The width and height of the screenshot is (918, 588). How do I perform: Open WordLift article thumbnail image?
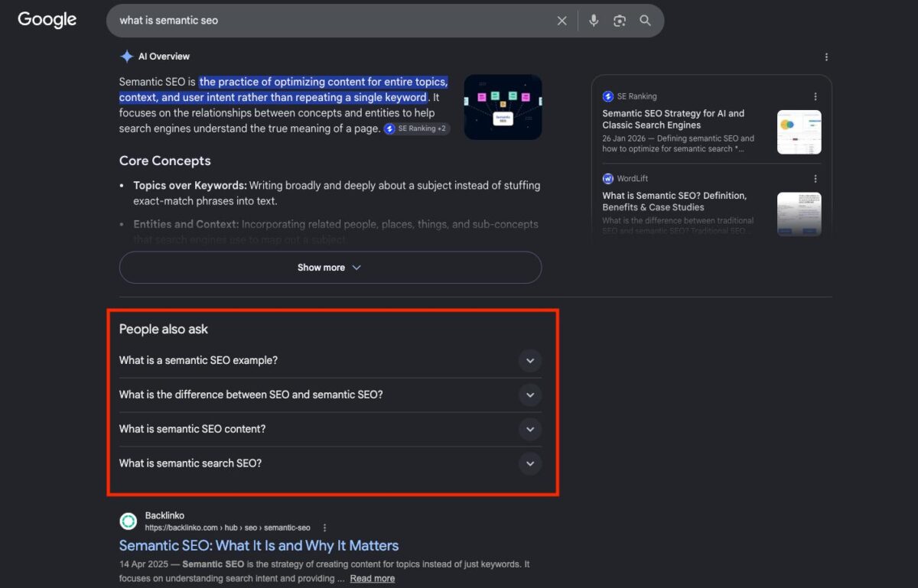click(799, 214)
